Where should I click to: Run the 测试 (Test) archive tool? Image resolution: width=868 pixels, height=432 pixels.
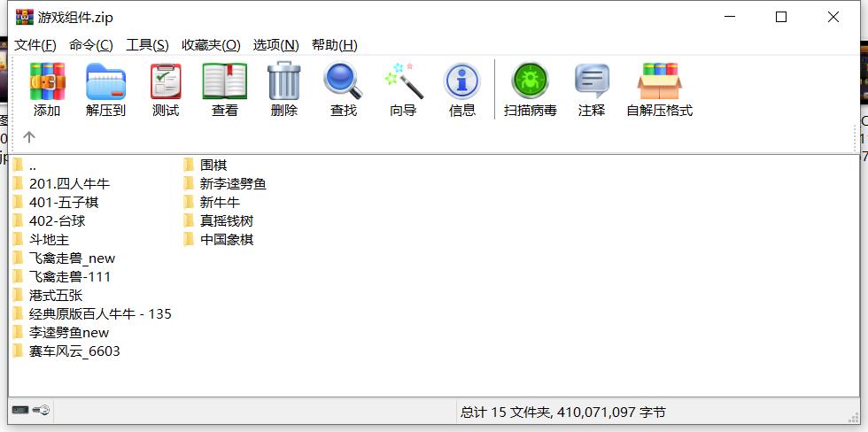click(166, 82)
